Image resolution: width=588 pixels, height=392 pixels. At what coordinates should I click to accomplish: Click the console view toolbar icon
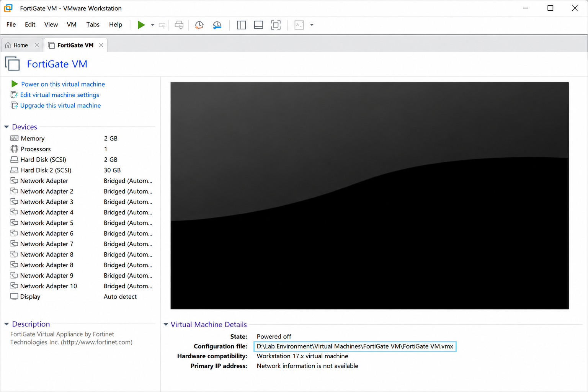[299, 25]
